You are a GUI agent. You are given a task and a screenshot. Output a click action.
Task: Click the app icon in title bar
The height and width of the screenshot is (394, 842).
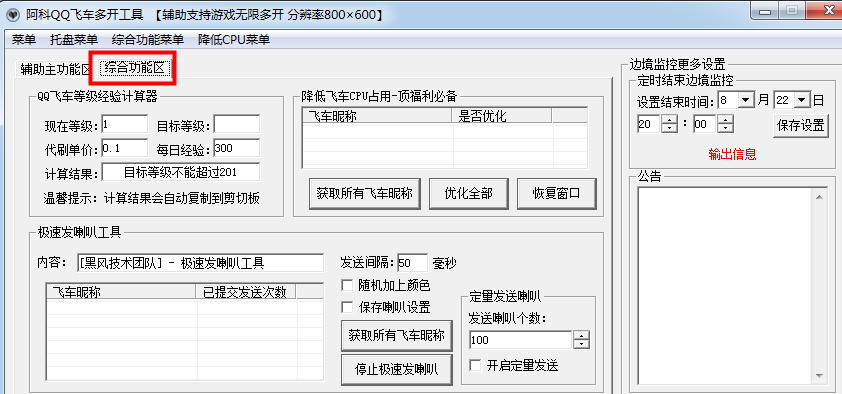tap(12, 14)
